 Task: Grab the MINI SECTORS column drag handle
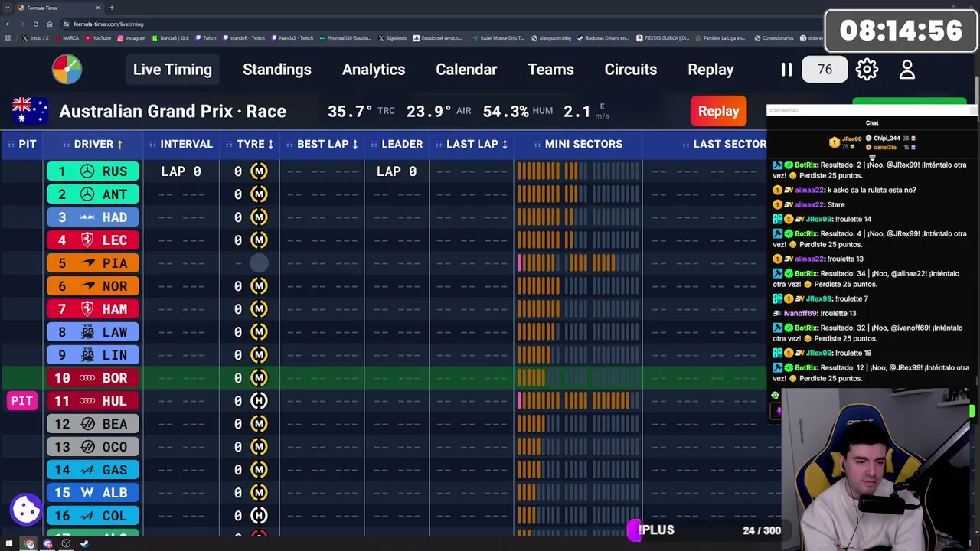point(536,144)
